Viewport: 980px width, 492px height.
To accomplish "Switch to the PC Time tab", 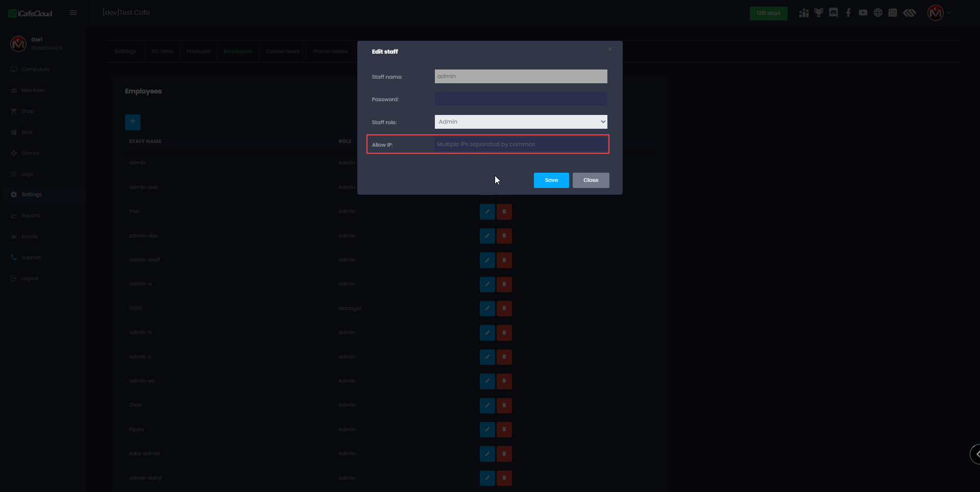I will tap(162, 52).
